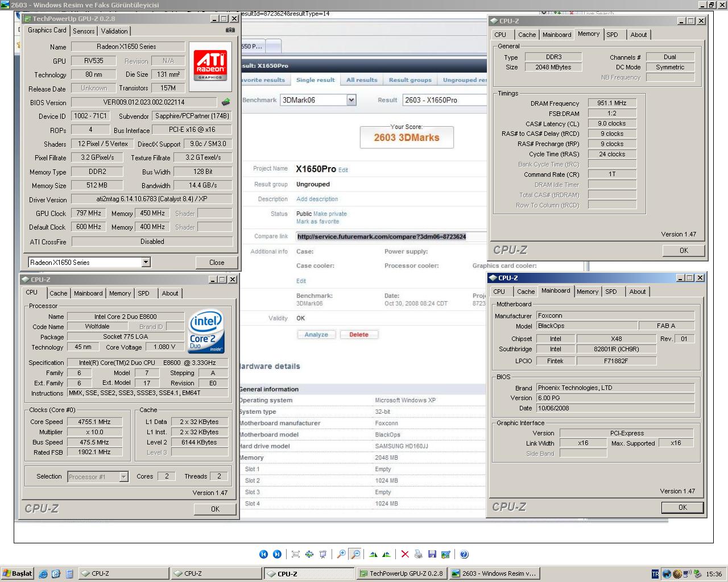Click the Actual Size icon in the viewer toolbar
728x582 pixels.
point(309,554)
